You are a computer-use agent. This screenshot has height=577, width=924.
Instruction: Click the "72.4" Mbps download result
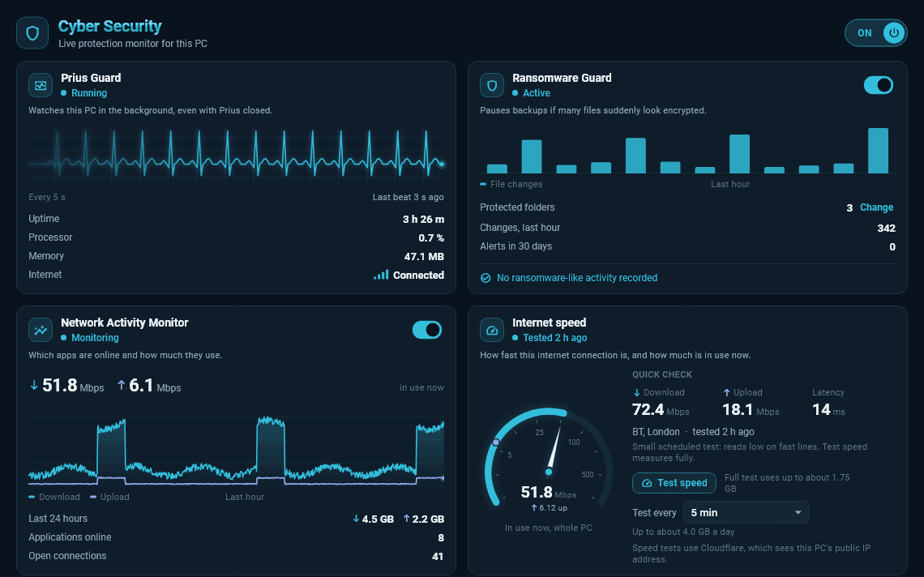point(648,409)
